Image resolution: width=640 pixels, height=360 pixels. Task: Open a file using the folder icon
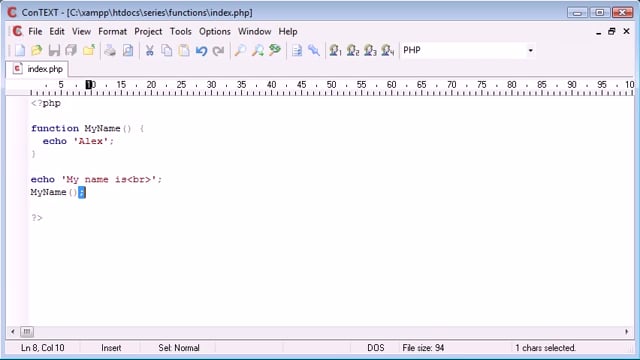tap(37, 50)
